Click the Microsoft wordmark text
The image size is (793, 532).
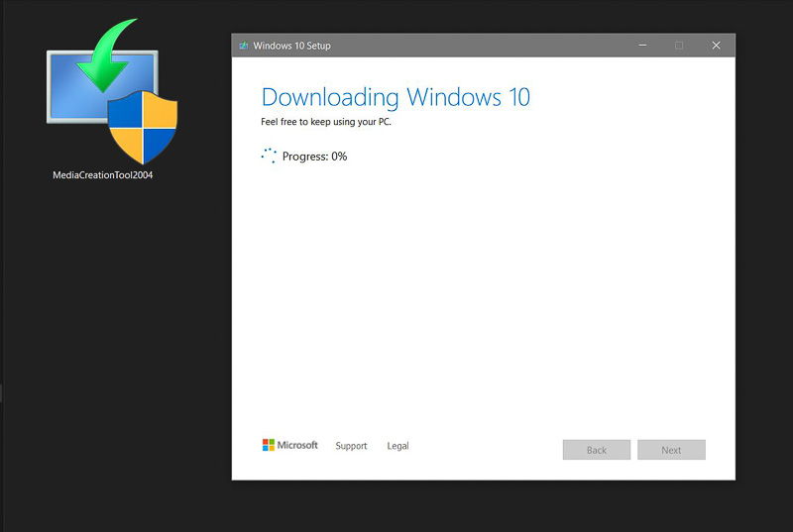pyautogui.click(x=297, y=446)
